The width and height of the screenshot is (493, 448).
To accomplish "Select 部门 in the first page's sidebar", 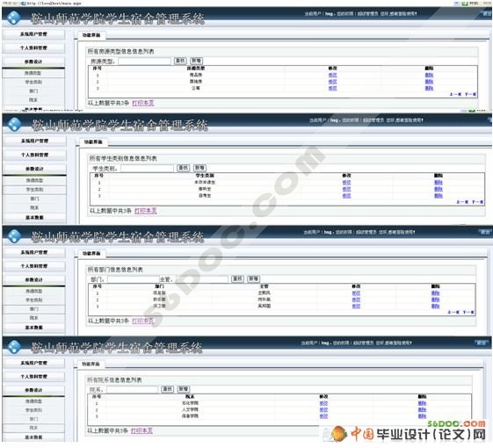I will 33,90.
